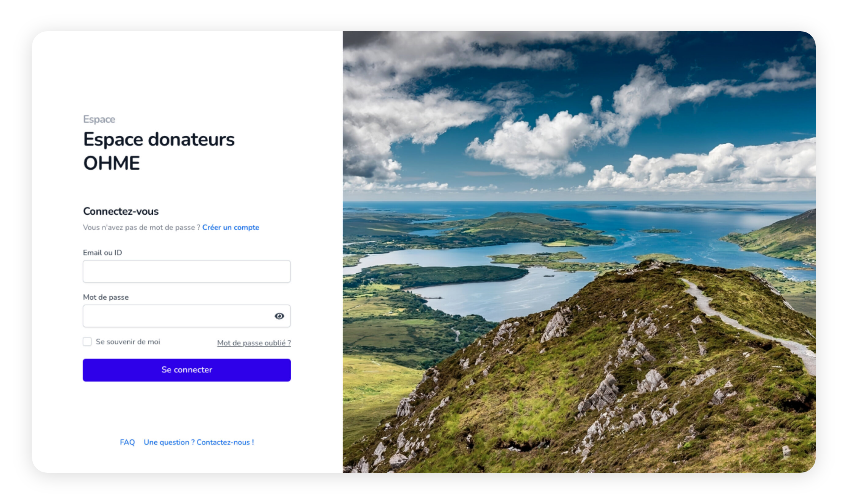Click the white clouds in the photo
Viewport: 847px width, 504px height.
click(x=534, y=145)
